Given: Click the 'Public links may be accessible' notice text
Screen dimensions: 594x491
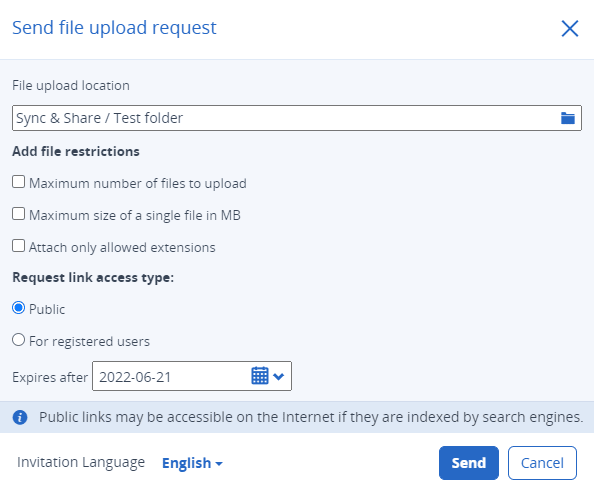Looking at the screenshot, I should [311, 418].
